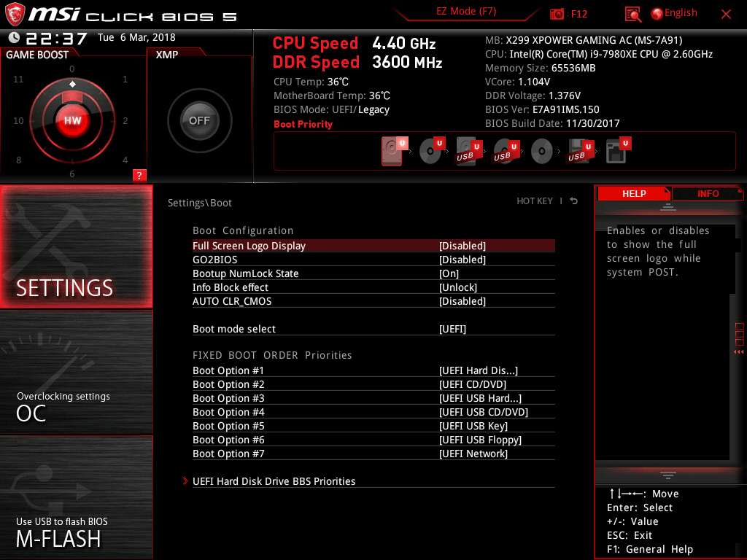
Task: Click the CPU Speed 4.40 GHz readout
Action: 354,43
